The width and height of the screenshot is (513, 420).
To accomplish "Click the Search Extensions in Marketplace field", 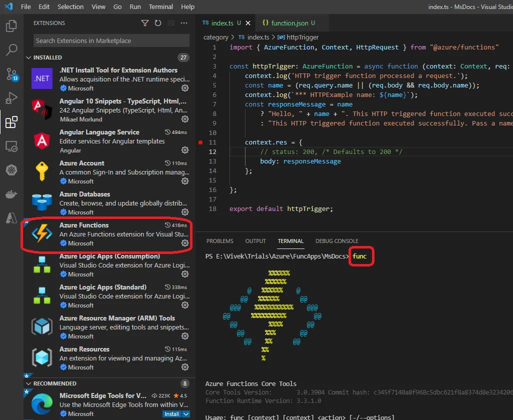I will 111,41.
